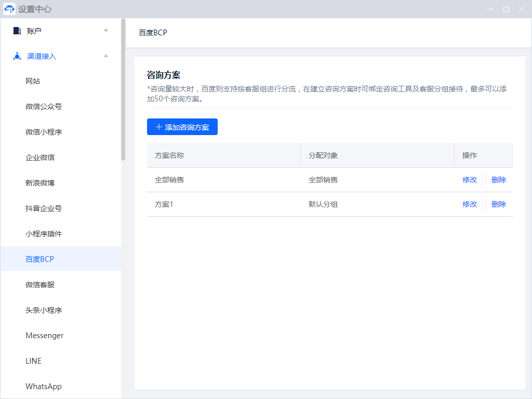Viewport: 532px width, 399px height.
Task: Click 全部销售 in 方案名称 column
Action: [169, 180]
